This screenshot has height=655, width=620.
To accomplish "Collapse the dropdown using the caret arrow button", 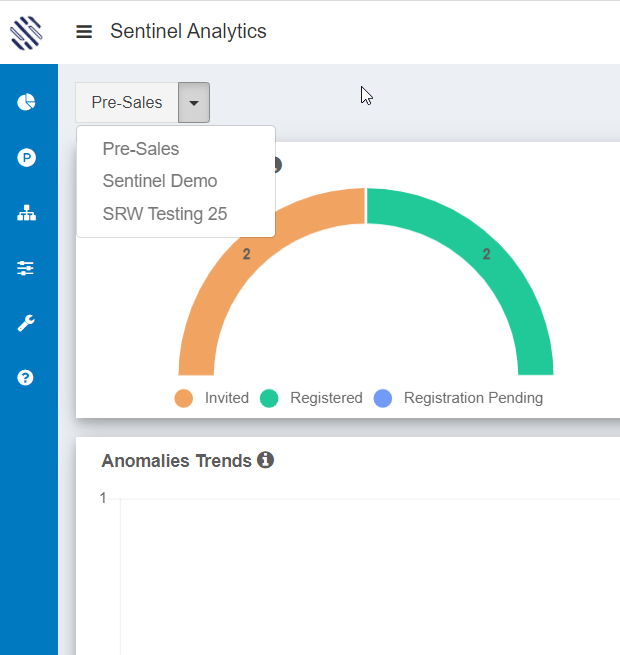I will (x=194, y=103).
